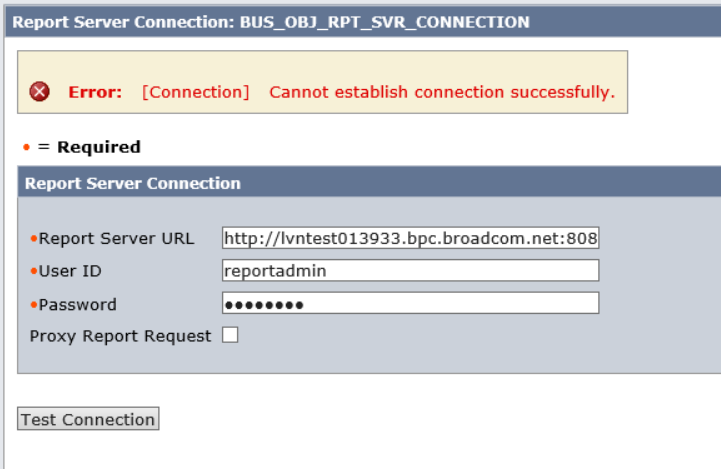
Task: Click the Report Server URL label
Action: click(x=115, y=239)
